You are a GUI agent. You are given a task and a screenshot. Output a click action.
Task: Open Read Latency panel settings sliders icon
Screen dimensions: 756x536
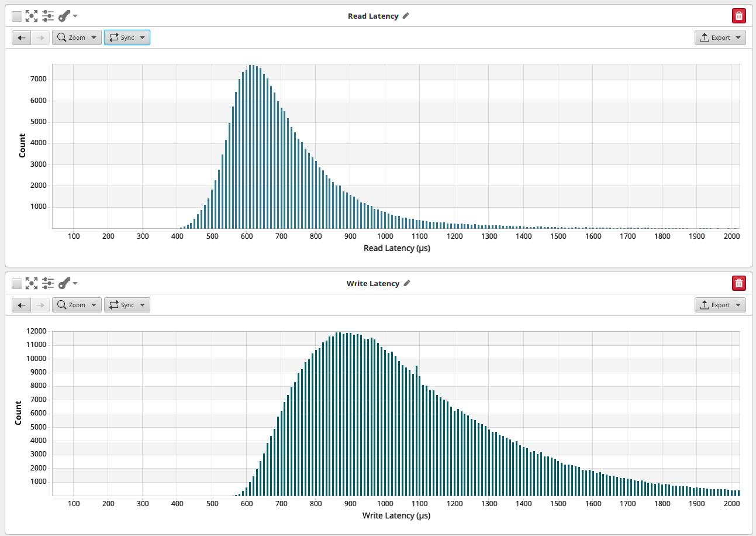click(x=48, y=16)
